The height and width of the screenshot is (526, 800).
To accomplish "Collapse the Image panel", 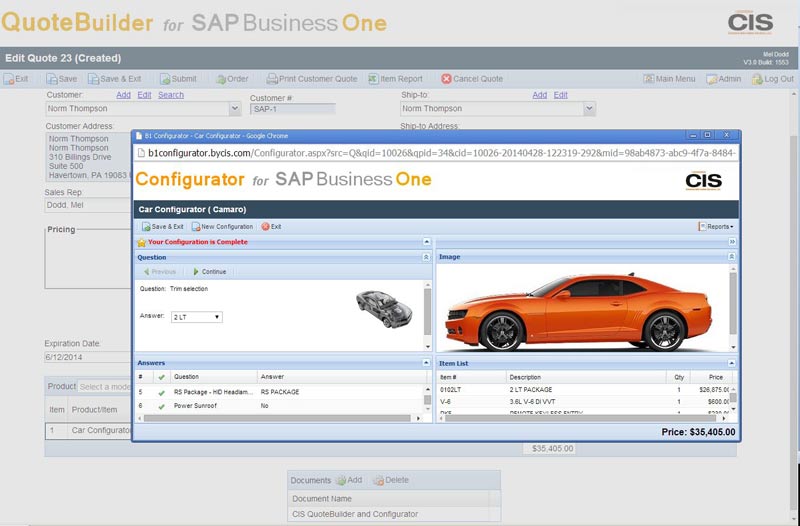I will coord(732,257).
